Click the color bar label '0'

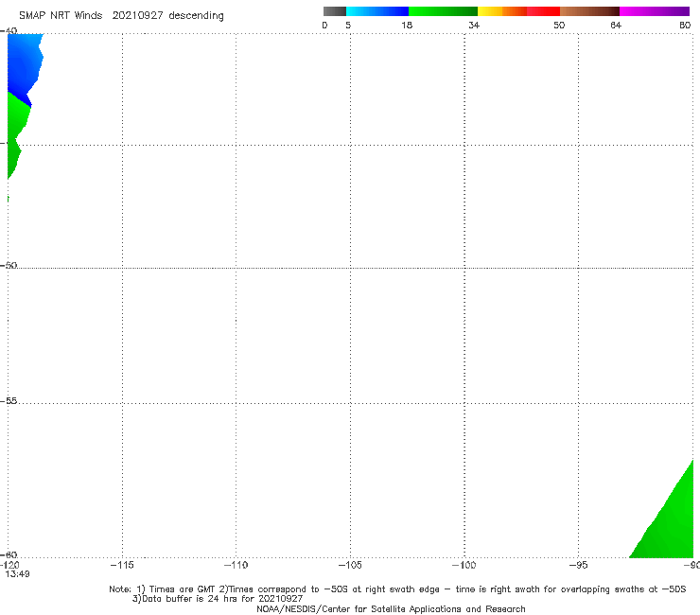(324, 26)
